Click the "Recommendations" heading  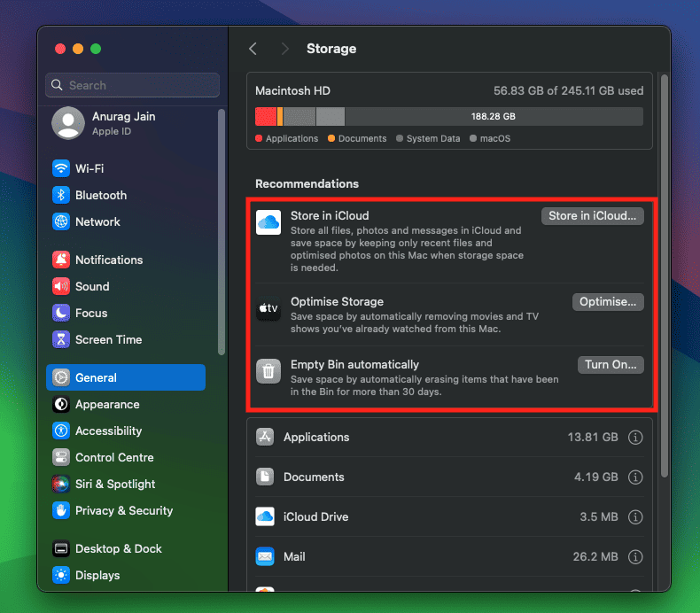click(x=307, y=184)
